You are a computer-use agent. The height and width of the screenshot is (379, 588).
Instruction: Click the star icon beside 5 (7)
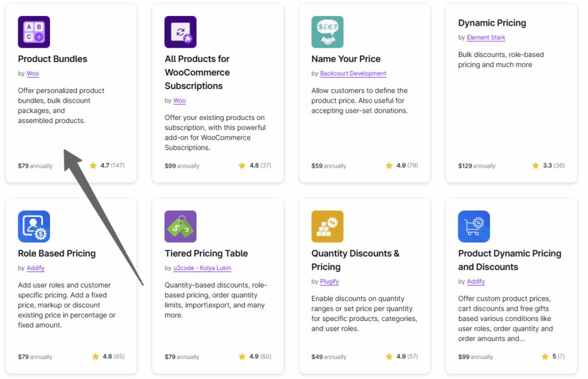click(x=546, y=356)
